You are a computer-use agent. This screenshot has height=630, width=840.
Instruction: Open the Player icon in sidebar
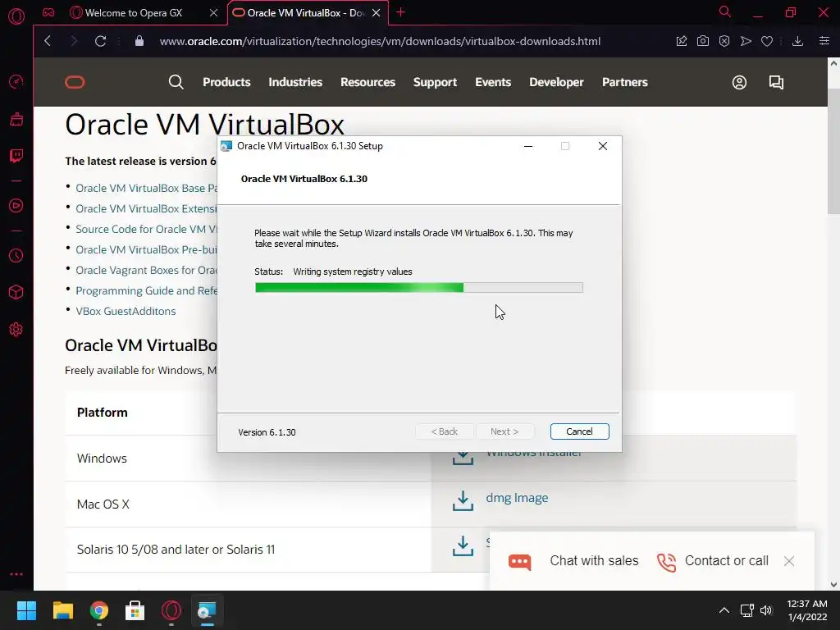(x=16, y=206)
